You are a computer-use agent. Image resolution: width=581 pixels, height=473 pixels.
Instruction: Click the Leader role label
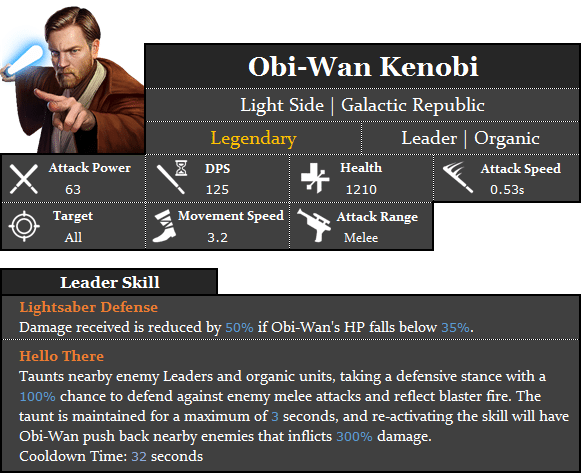pos(429,138)
